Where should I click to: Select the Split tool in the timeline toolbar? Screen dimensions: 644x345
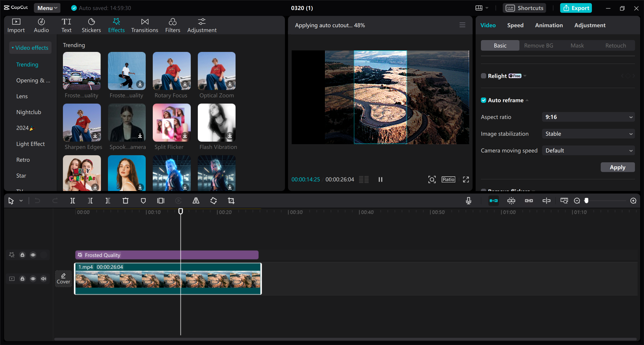click(72, 201)
